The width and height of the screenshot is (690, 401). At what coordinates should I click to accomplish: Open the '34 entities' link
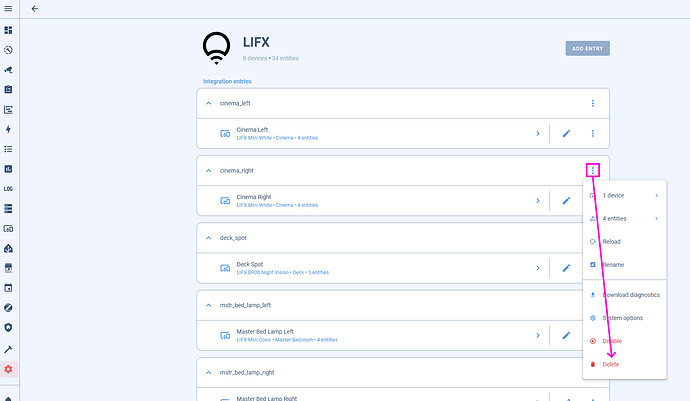click(285, 58)
